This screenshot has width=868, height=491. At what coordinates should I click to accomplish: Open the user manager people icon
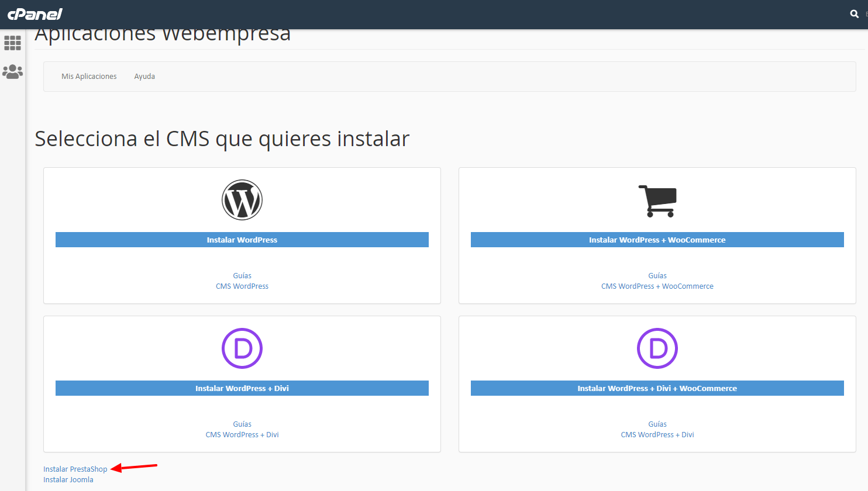pos(12,72)
